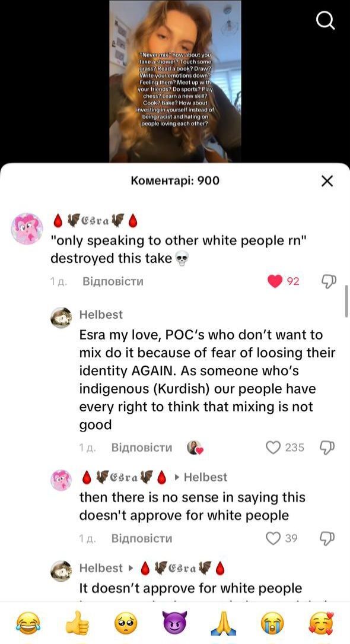The width and height of the screenshot is (350, 644).
Task: Insert the smiling hearts emoji
Action: [322, 623]
